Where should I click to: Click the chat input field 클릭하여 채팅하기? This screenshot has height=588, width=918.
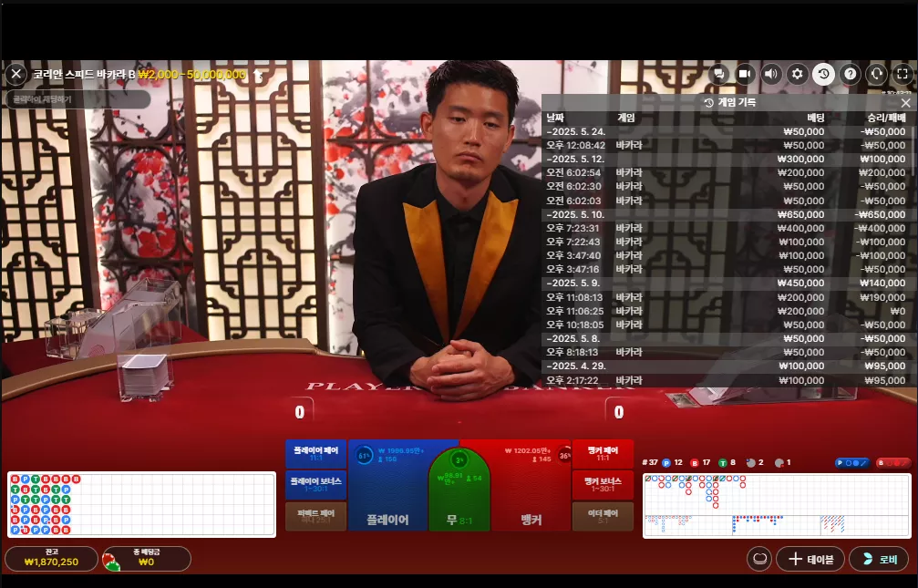coord(77,99)
